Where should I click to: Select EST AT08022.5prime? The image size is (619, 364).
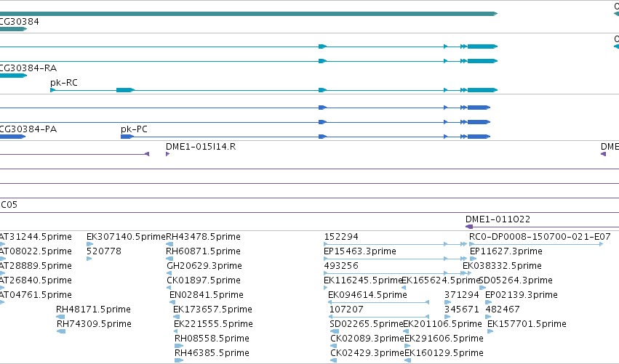(x=36, y=251)
